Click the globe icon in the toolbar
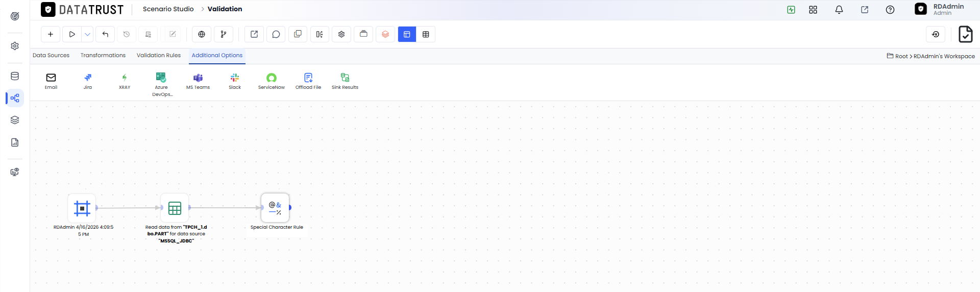Image resolution: width=980 pixels, height=292 pixels. click(x=202, y=34)
